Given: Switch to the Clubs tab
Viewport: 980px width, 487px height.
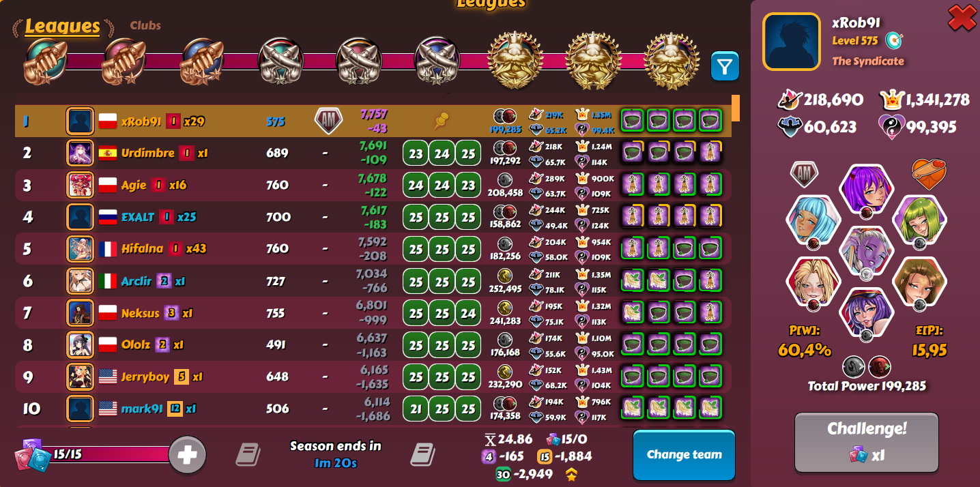Looking at the screenshot, I should [145, 25].
